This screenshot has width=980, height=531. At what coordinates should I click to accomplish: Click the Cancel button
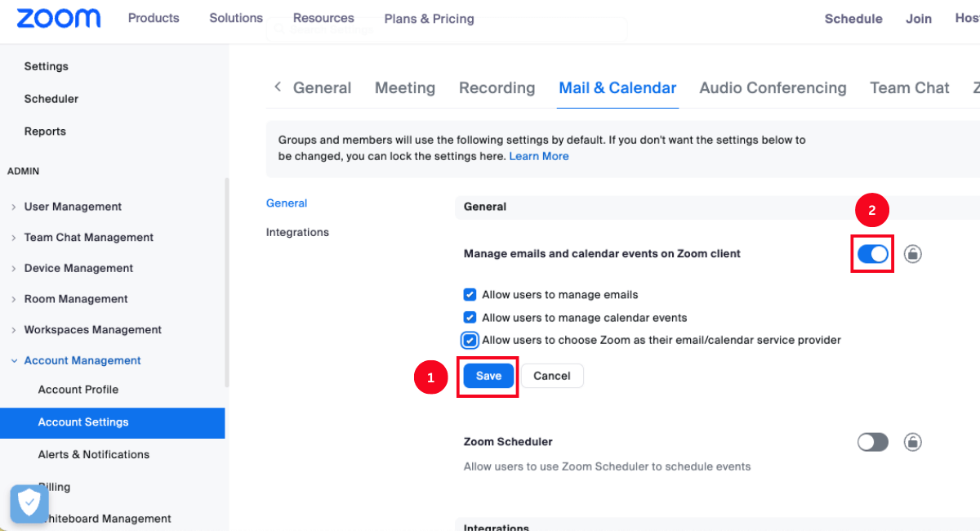[x=552, y=376]
